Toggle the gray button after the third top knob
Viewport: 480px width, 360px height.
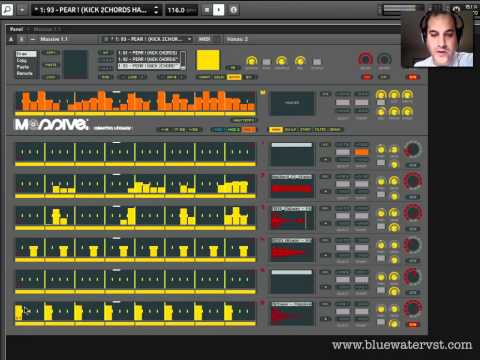click(317, 62)
